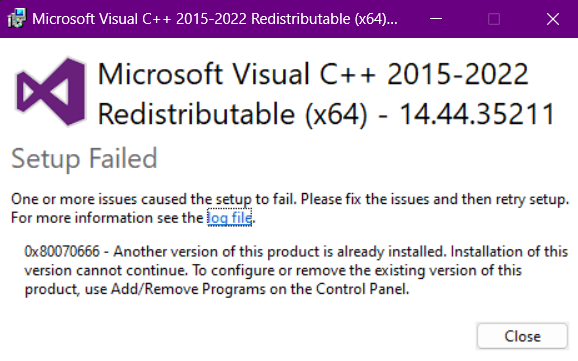The width and height of the screenshot is (578, 361).
Task: Click the Setup Failed heading
Action: (x=84, y=159)
